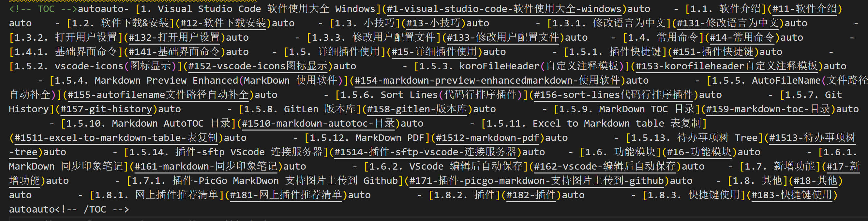Image resolution: width=868 pixels, height=221 pixels.
Task: Click the opening '<!-- TOC -->' comment
Action: [x=43, y=9]
